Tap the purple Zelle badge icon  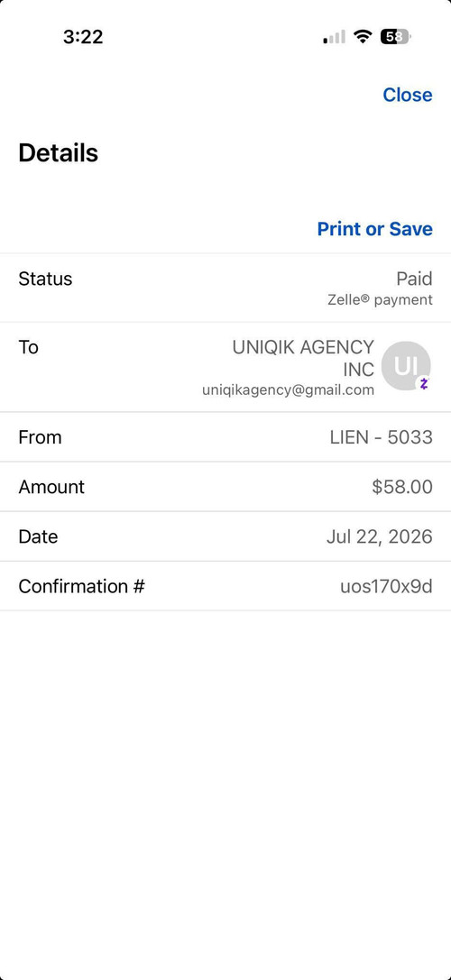point(423,384)
